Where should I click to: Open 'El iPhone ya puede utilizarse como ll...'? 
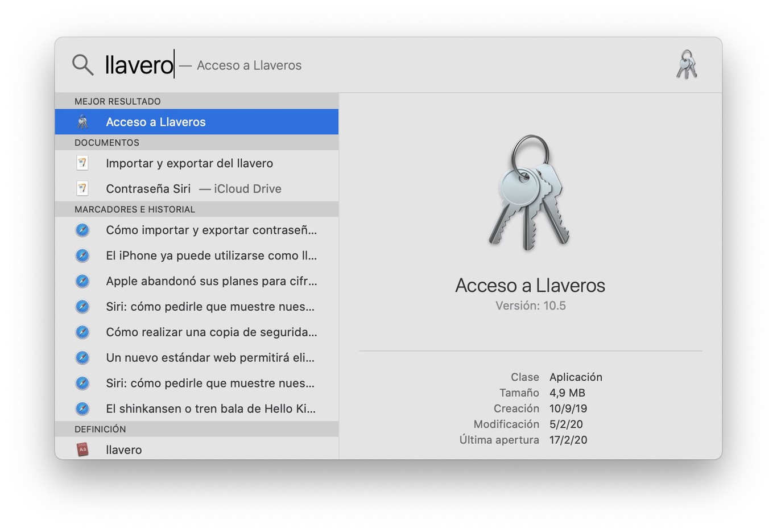(197, 255)
